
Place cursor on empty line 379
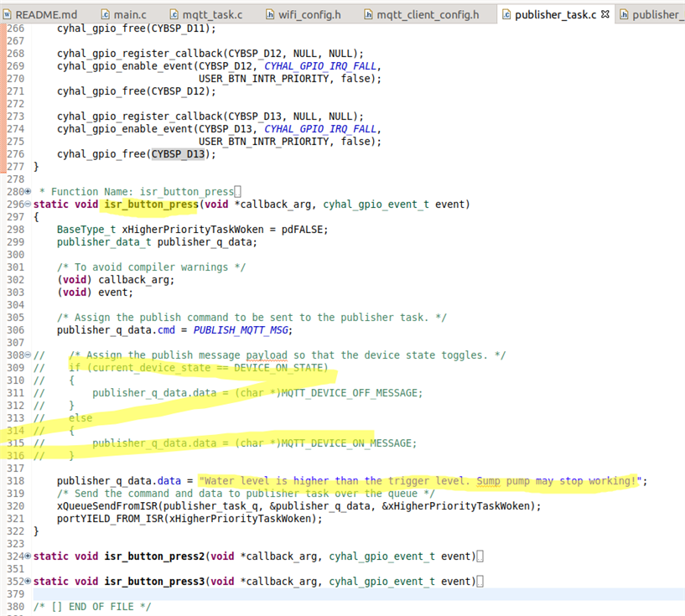coord(359,593)
